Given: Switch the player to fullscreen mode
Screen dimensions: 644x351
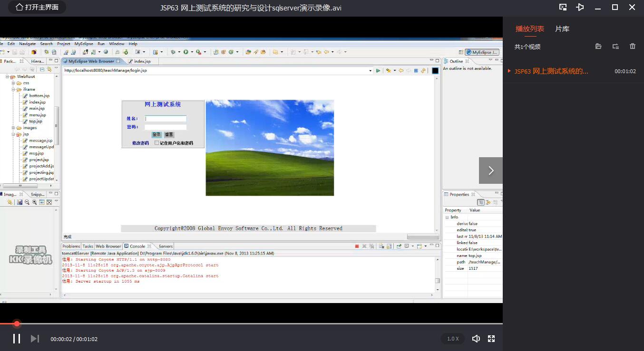Looking at the screenshot, I should [491, 339].
